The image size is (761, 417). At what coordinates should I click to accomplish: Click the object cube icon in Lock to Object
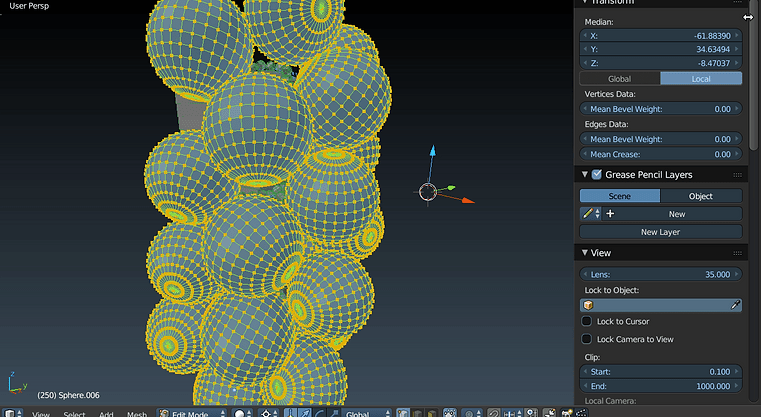588,305
